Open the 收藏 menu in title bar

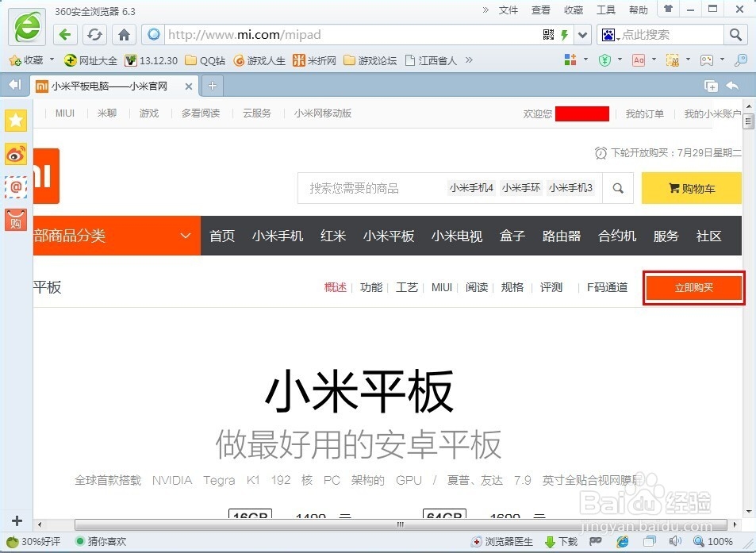pos(574,10)
